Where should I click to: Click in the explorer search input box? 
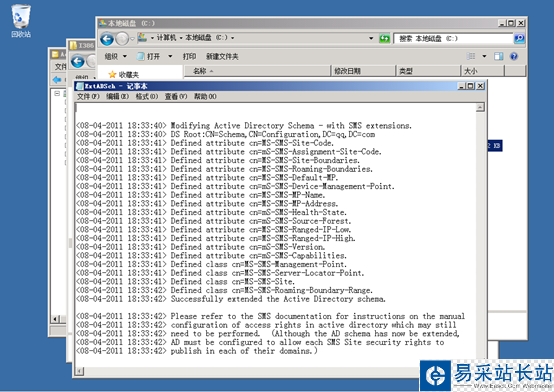[x=453, y=38]
